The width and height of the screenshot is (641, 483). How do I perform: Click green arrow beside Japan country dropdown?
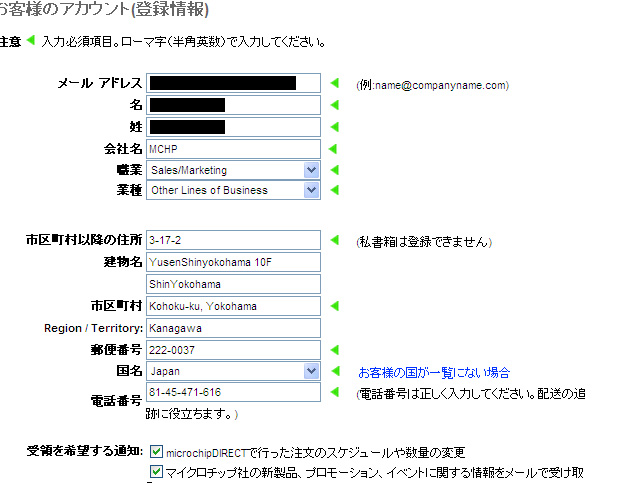point(336,371)
